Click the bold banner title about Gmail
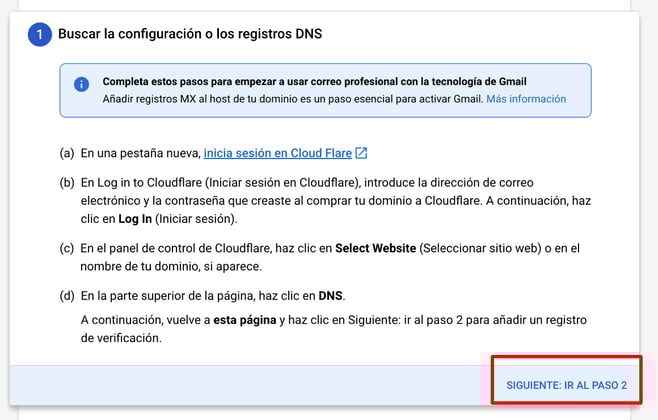658x420 pixels. tap(313, 81)
